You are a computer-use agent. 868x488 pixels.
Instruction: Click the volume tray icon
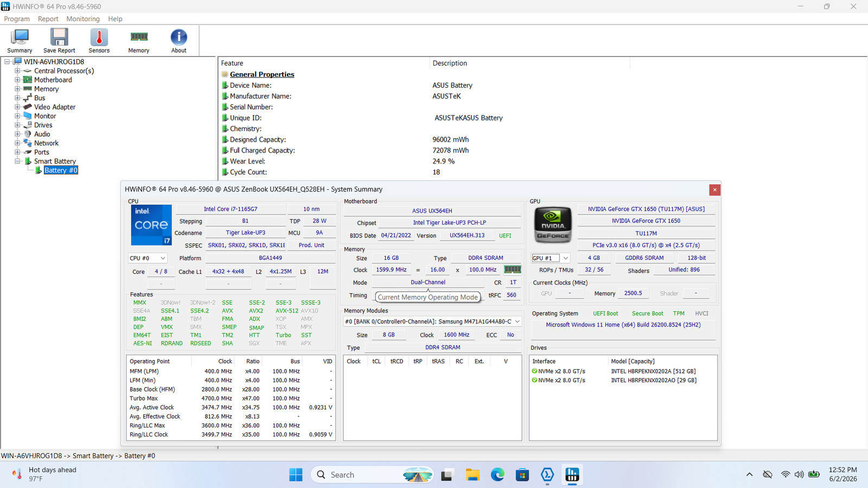click(x=799, y=474)
